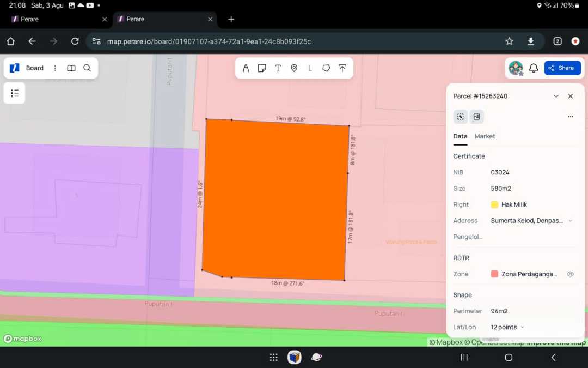Viewport: 588px width, 368px height.
Task: Open the map legend list button
Action: (x=15, y=93)
